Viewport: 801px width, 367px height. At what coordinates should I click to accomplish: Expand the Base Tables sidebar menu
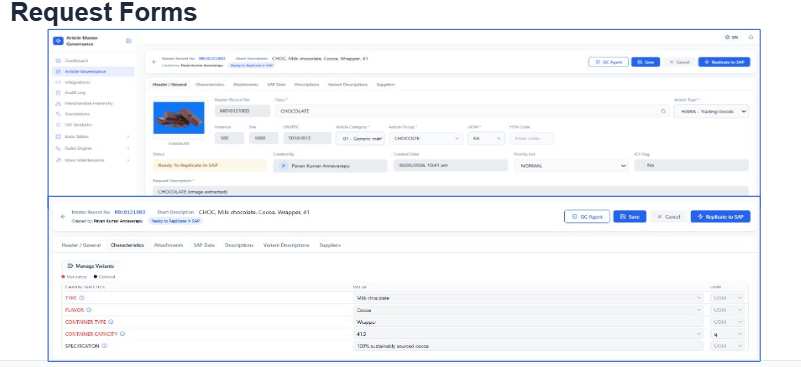pyautogui.click(x=92, y=136)
